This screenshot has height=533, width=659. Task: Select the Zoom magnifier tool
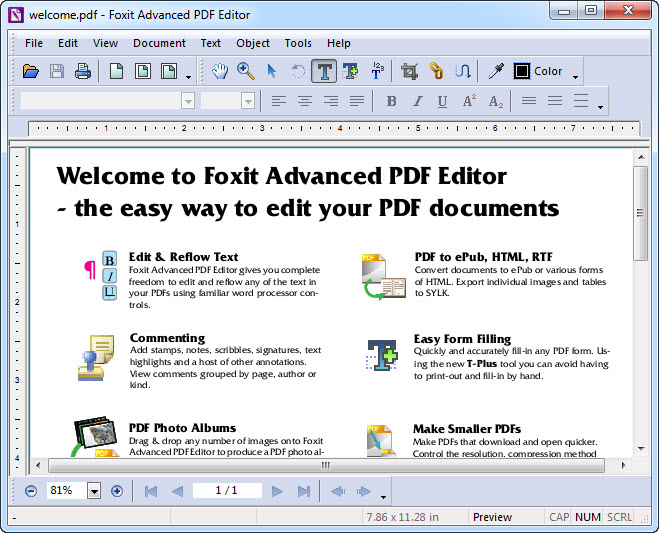(246, 71)
